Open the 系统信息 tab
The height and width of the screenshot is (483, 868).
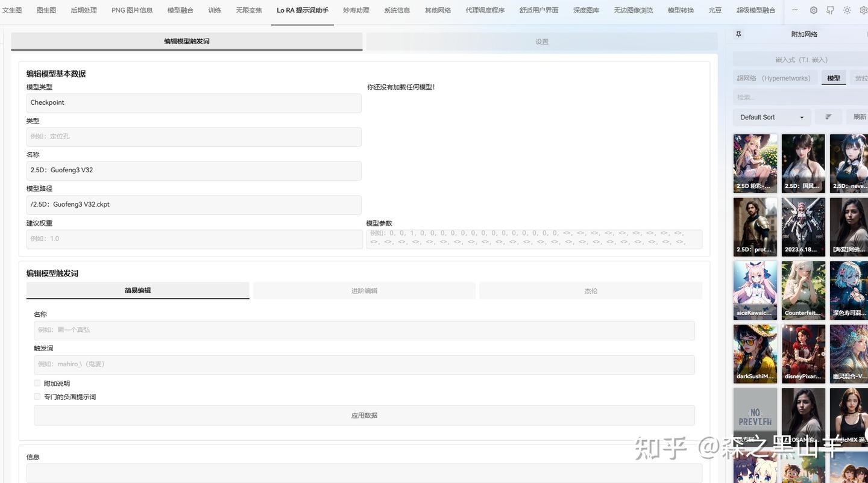pyautogui.click(x=397, y=10)
